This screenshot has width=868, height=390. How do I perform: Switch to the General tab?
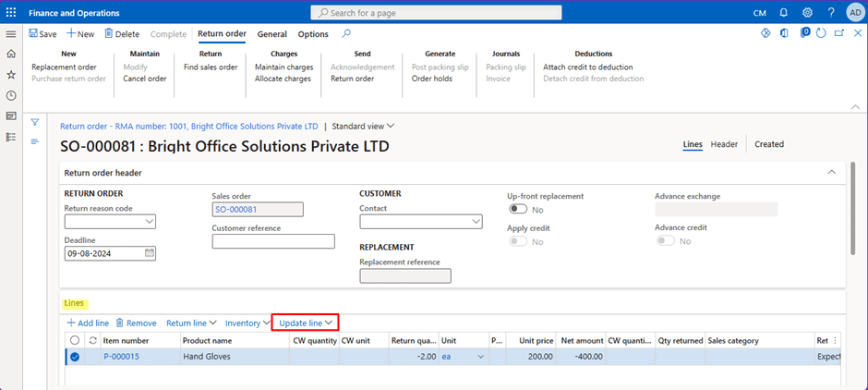pos(271,34)
